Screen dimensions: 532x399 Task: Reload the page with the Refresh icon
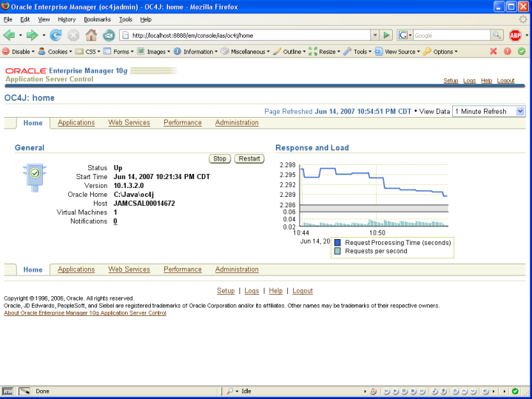(x=55, y=35)
